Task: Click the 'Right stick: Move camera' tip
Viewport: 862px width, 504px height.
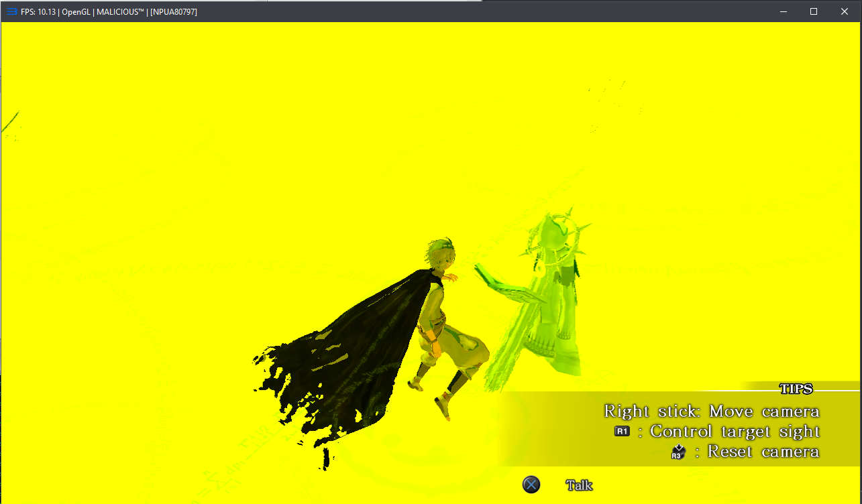Action: (712, 411)
